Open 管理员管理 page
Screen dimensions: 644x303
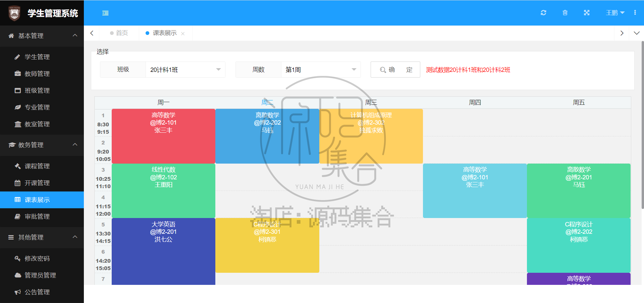coord(42,275)
